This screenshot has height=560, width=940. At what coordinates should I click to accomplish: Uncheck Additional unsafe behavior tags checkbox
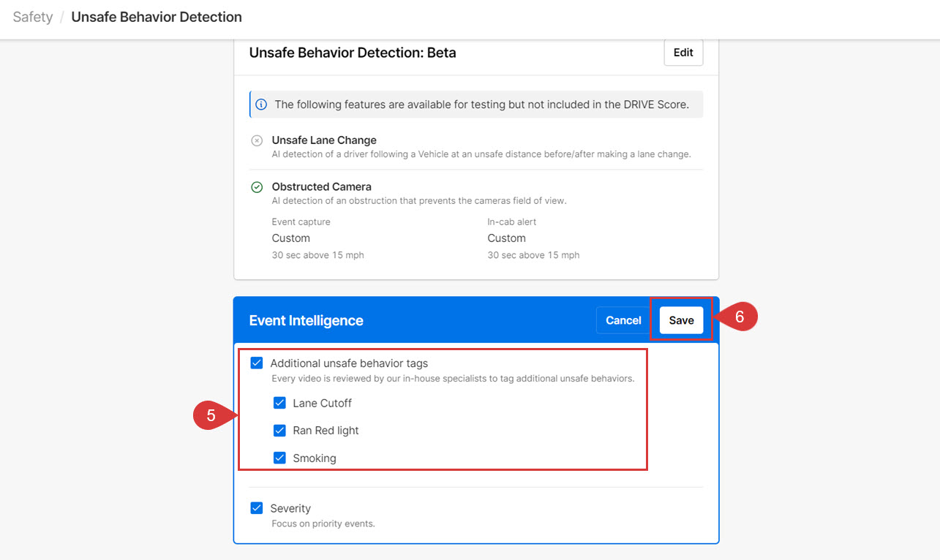(x=257, y=363)
